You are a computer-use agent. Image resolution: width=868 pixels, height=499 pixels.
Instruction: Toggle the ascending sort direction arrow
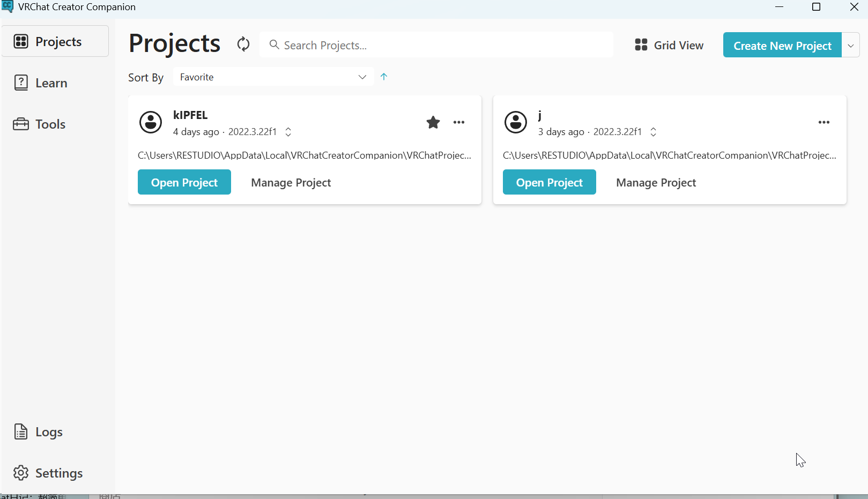pos(384,77)
